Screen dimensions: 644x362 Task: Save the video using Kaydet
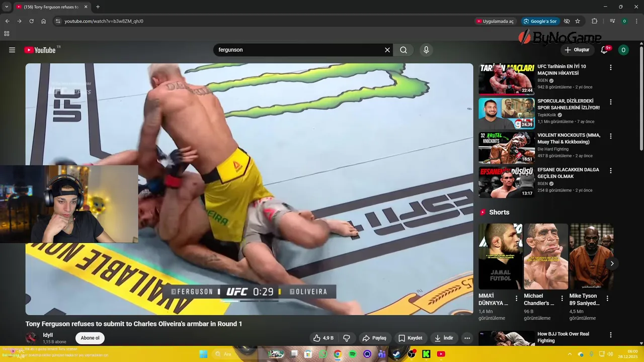tap(410, 338)
